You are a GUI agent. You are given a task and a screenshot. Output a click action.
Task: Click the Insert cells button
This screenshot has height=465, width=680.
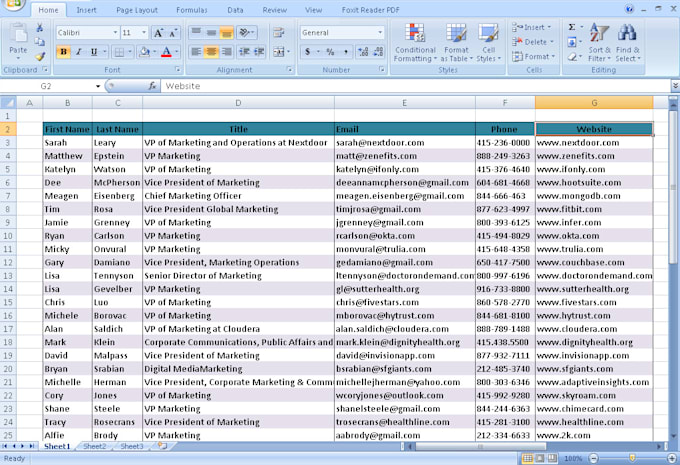point(532,27)
